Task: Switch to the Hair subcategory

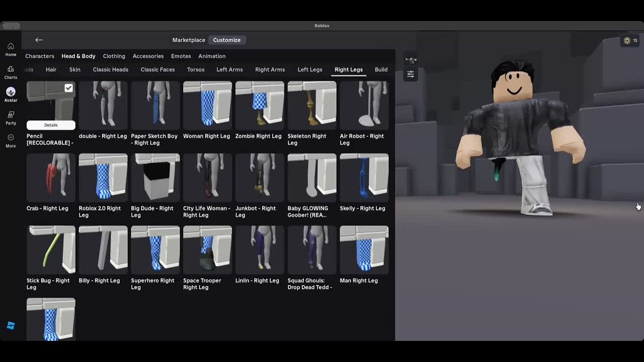Action: [x=51, y=70]
